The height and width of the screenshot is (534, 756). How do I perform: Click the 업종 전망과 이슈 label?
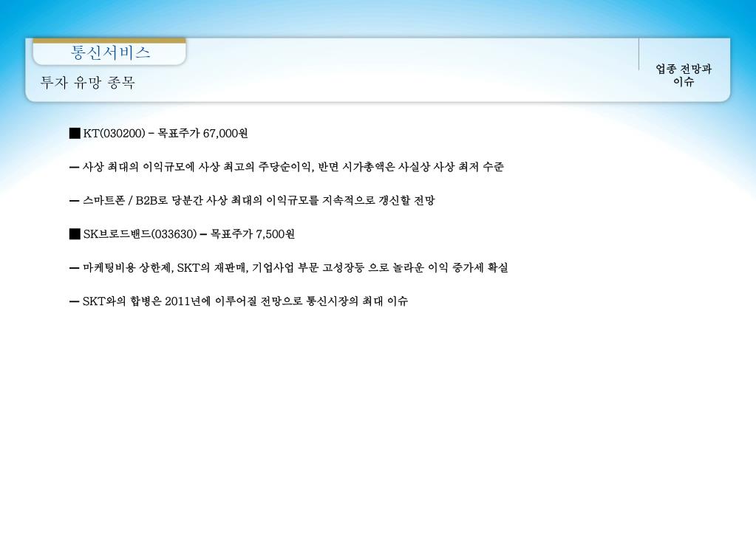point(683,75)
